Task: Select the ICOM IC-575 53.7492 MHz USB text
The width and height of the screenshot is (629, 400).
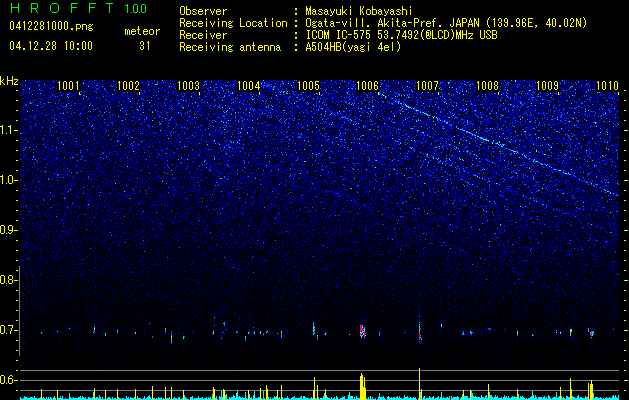Action: [x=401, y=35]
